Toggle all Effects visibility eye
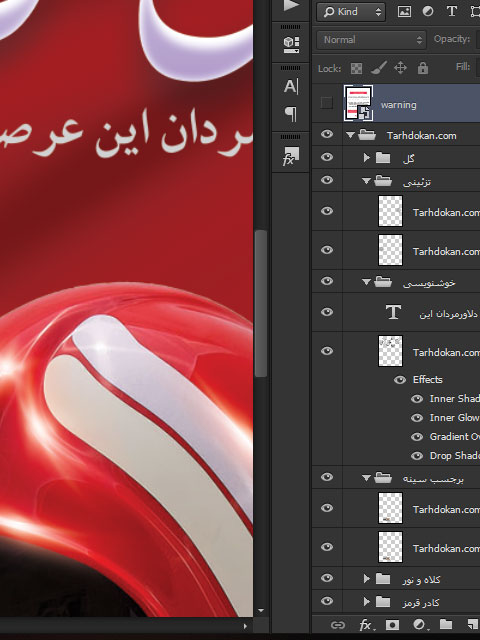Image resolution: width=480 pixels, height=640 pixels. 400,380
